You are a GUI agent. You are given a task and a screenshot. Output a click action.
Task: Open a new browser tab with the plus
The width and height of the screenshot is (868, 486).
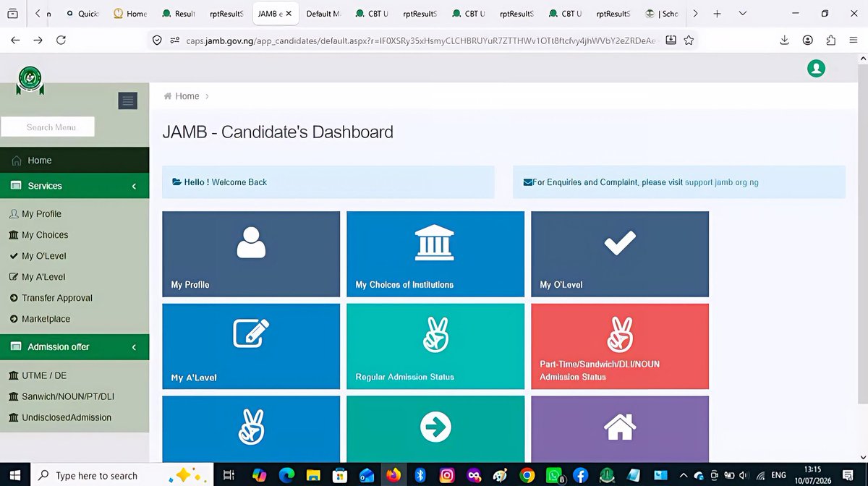tap(717, 14)
